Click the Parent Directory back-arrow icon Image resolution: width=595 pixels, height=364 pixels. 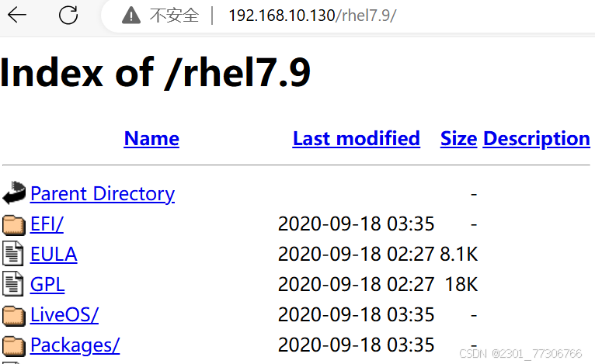14,192
